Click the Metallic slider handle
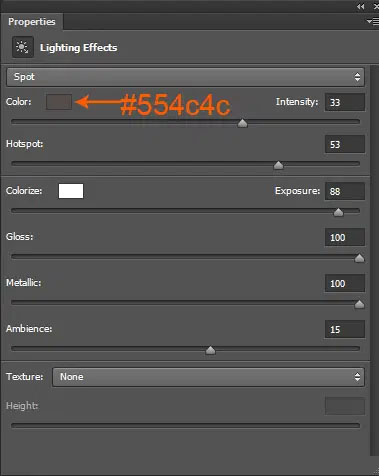Image resolution: width=379 pixels, height=476 pixels. tap(359, 304)
